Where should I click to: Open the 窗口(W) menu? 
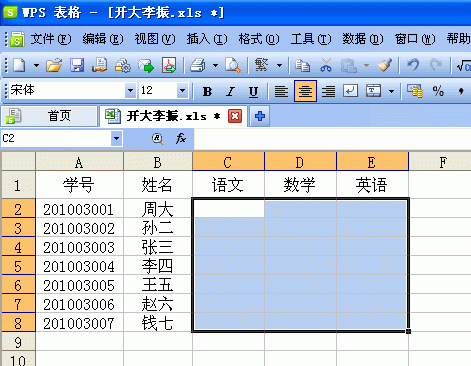(x=415, y=39)
